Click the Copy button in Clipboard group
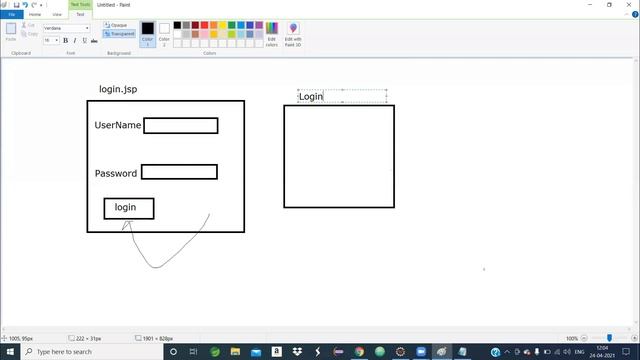 pos(29,34)
